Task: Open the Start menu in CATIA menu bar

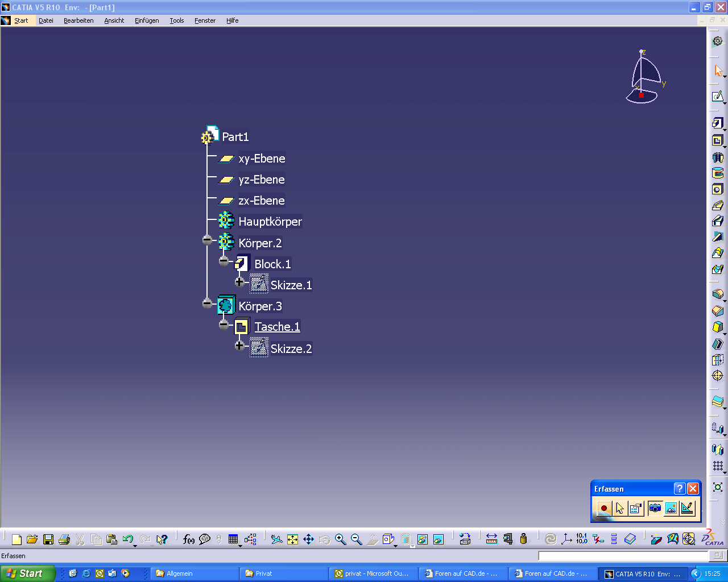Action: click(x=21, y=20)
